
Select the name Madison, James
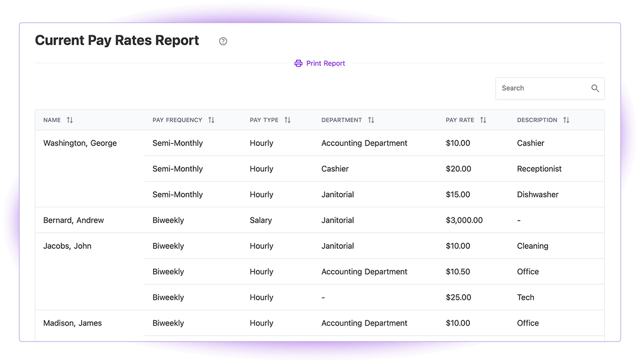coord(73,323)
